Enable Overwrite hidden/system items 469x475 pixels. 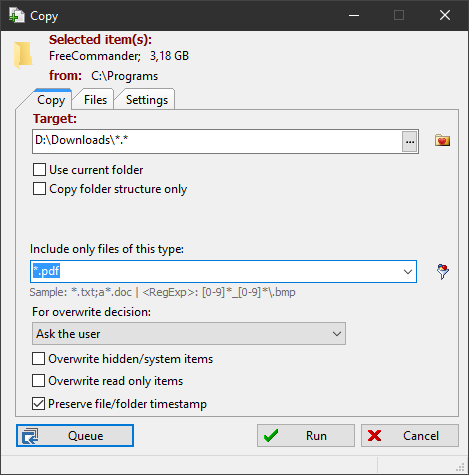[38, 359]
